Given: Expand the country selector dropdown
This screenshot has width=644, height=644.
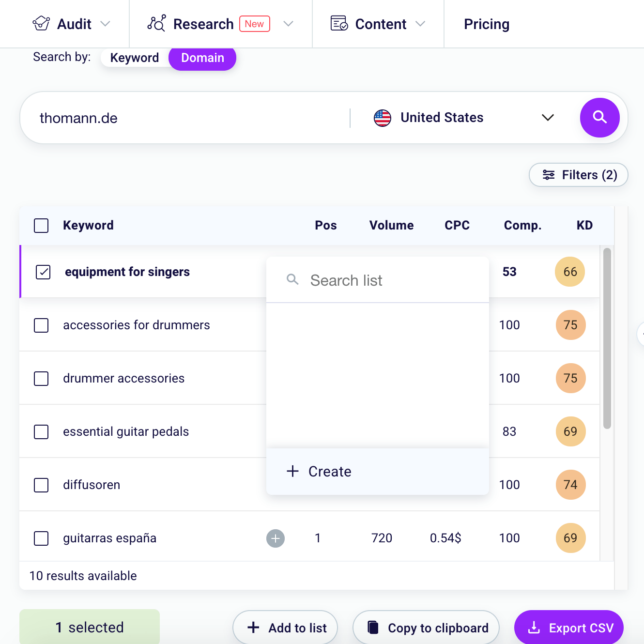Looking at the screenshot, I should point(548,117).
